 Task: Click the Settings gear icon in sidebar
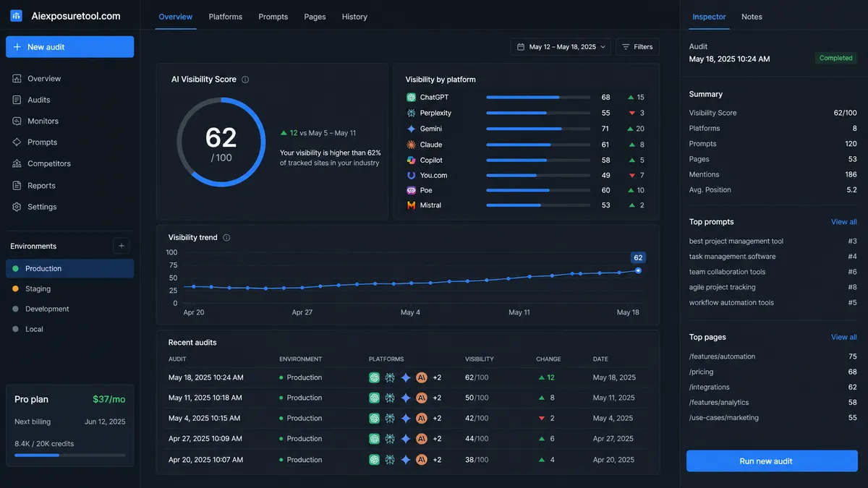point(17,207)
